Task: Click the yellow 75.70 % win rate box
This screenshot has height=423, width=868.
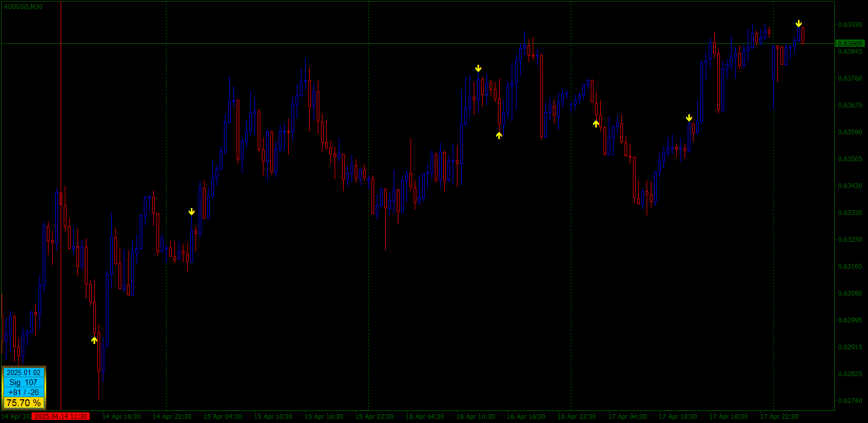Action: click(24, 403)
